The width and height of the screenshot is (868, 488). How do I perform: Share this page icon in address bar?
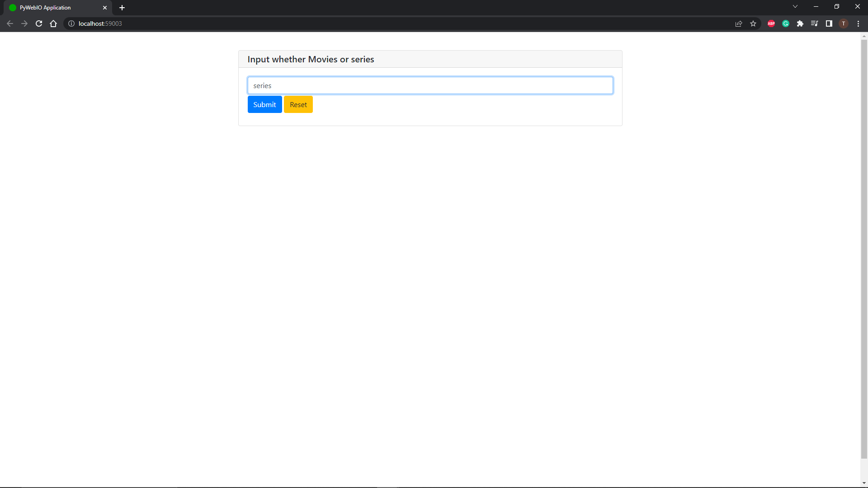click(x=739, y=23)
